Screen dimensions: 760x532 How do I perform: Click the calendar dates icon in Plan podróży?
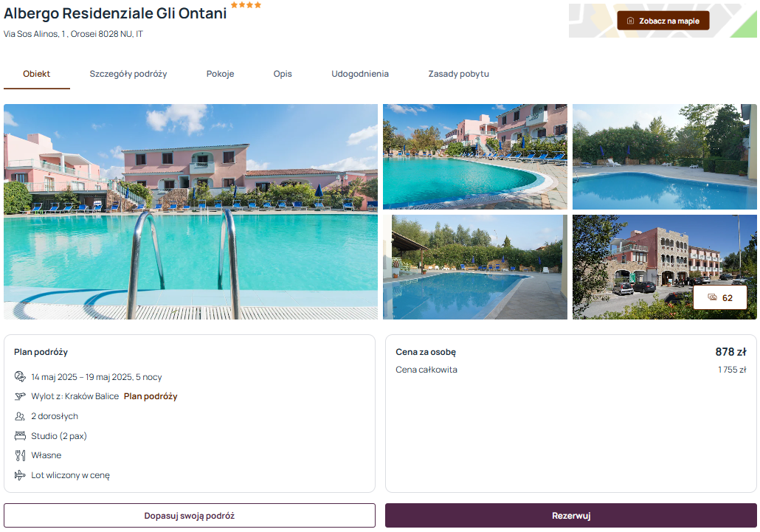click(20, 376)
